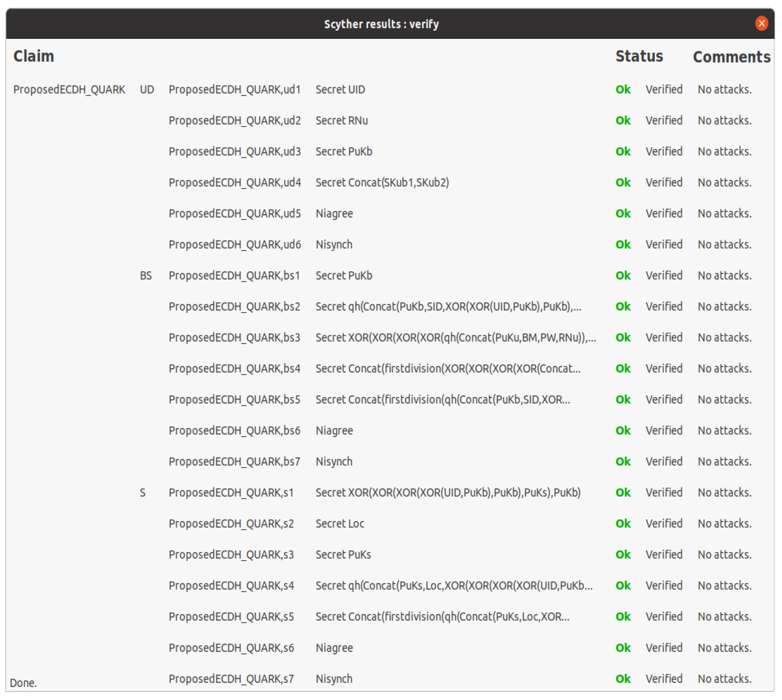Click the Secret UID claim text
Viewport: 782px width, 700px height.
pos(340,90)
